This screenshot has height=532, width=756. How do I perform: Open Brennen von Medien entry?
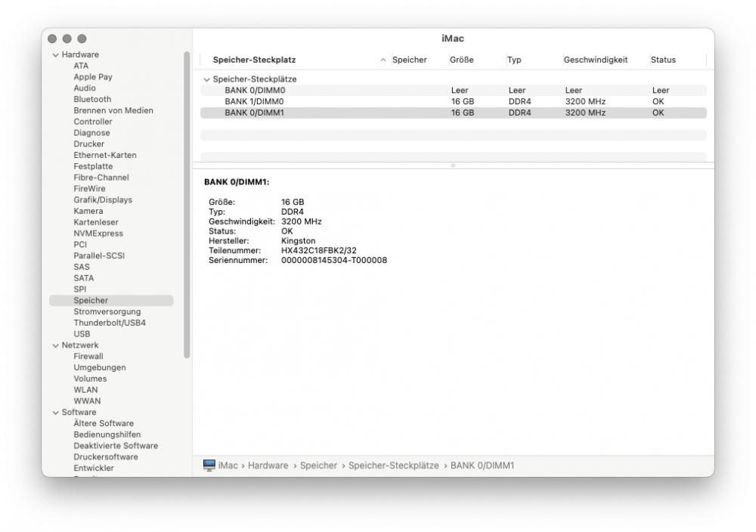pos(113,110)
